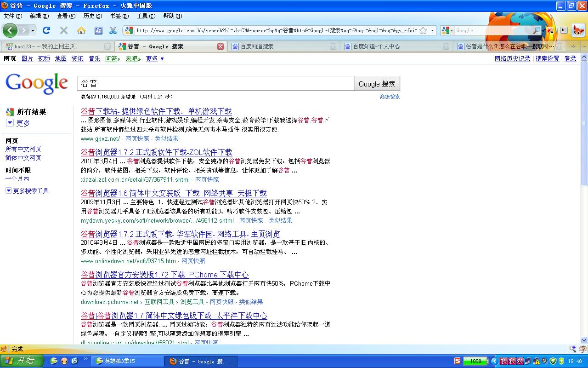
Task: Click the grey K keyboard toolbar icon
Action: pos(563,30)
